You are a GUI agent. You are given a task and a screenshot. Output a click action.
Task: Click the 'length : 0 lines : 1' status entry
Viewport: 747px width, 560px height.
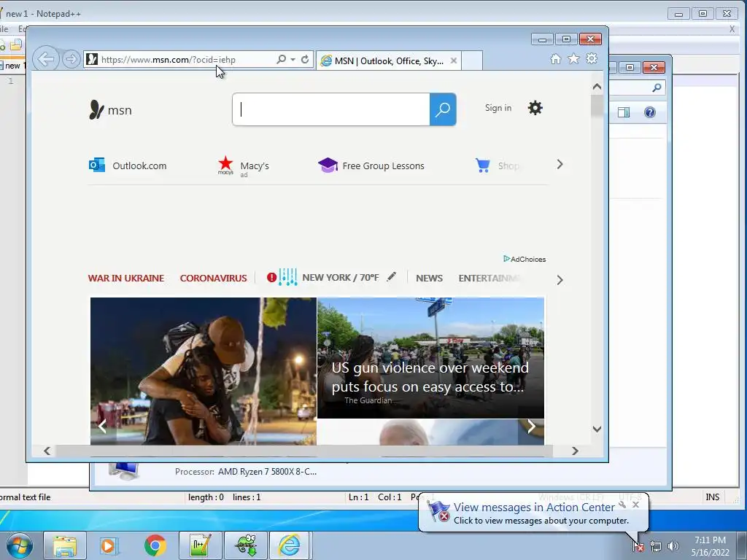225,497
